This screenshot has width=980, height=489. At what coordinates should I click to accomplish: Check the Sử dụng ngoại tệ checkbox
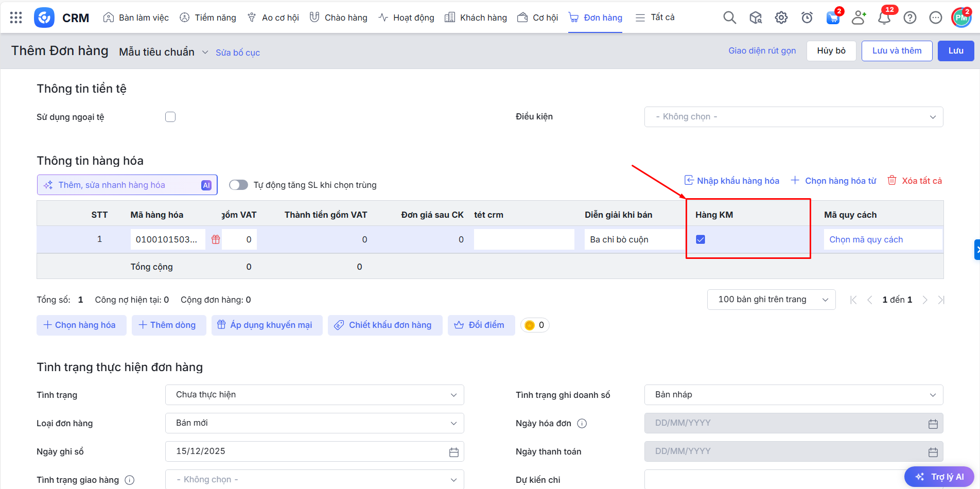pos(170,117)
